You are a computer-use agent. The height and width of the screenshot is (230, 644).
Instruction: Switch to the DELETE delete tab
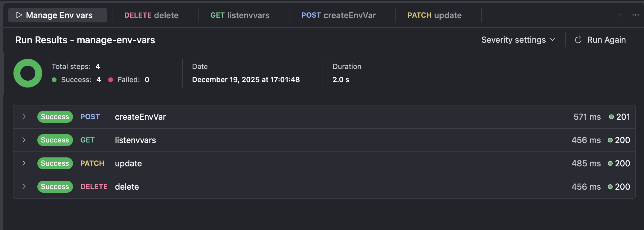151,15
